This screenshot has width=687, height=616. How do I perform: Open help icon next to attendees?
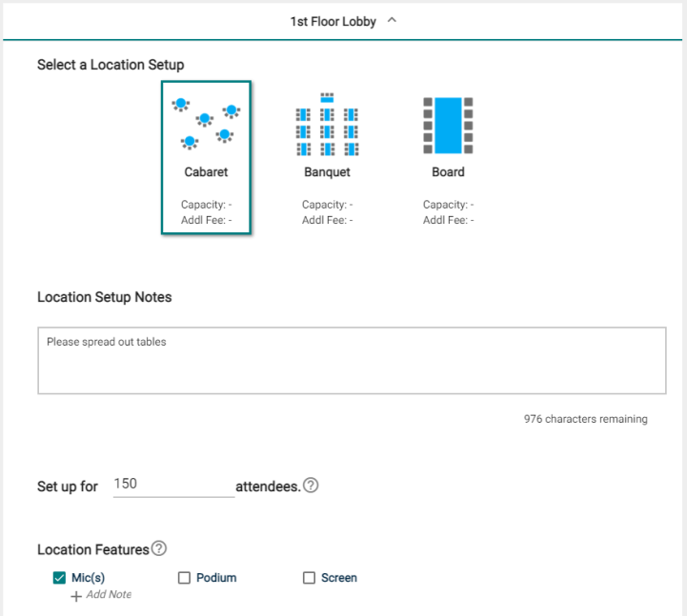point(311,486)
